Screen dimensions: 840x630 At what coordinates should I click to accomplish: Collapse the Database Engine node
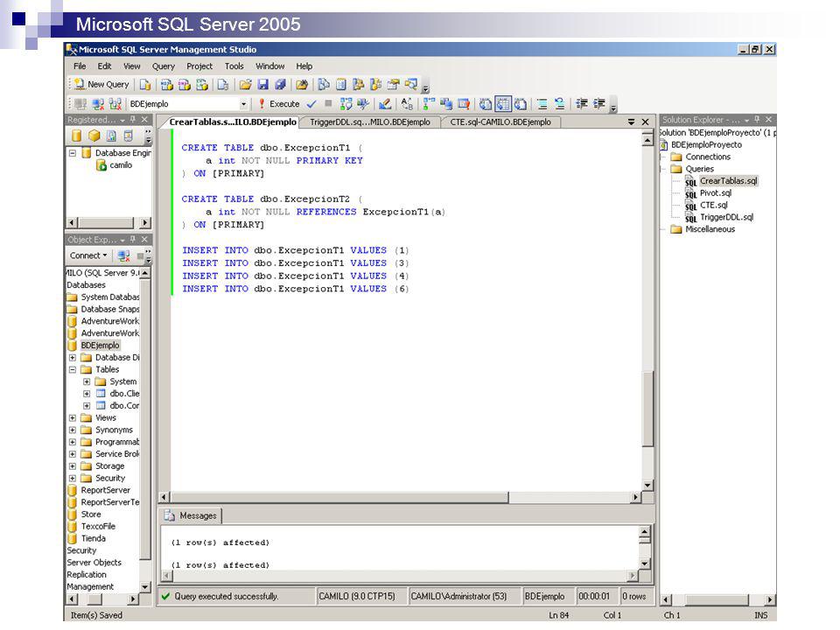tap(73, 152)
